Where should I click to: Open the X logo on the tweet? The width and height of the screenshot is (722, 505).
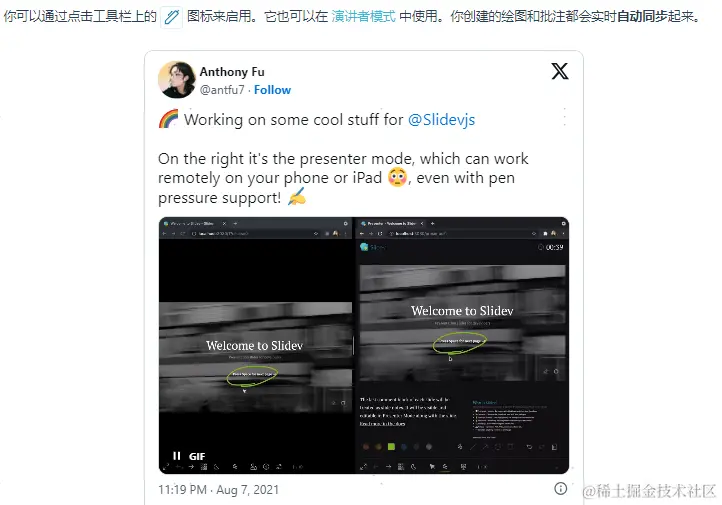coord(559,71)
